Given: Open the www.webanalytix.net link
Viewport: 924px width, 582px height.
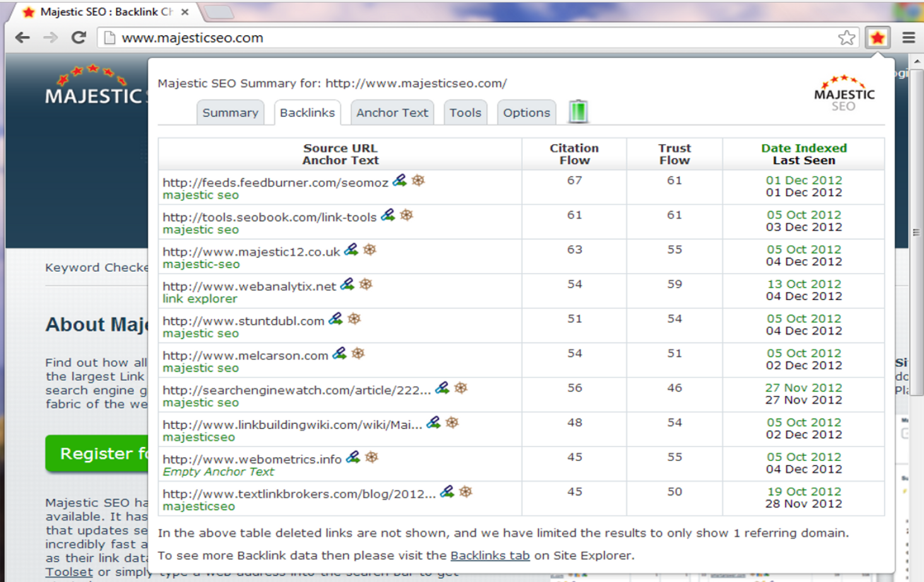Looking at the screenshot, I should [x=249, y=286].
